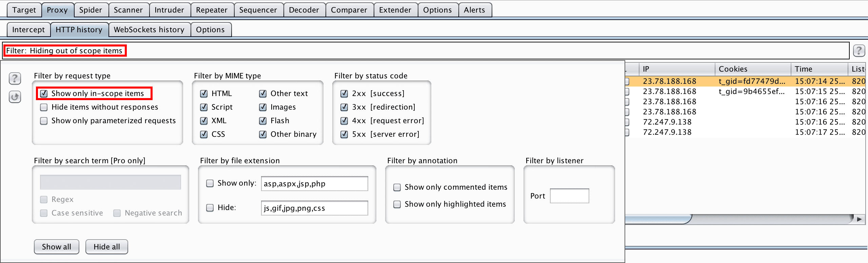Click the horizontal scrollbar right arrow
Viewport: 868px width, 263px height.
859,219
